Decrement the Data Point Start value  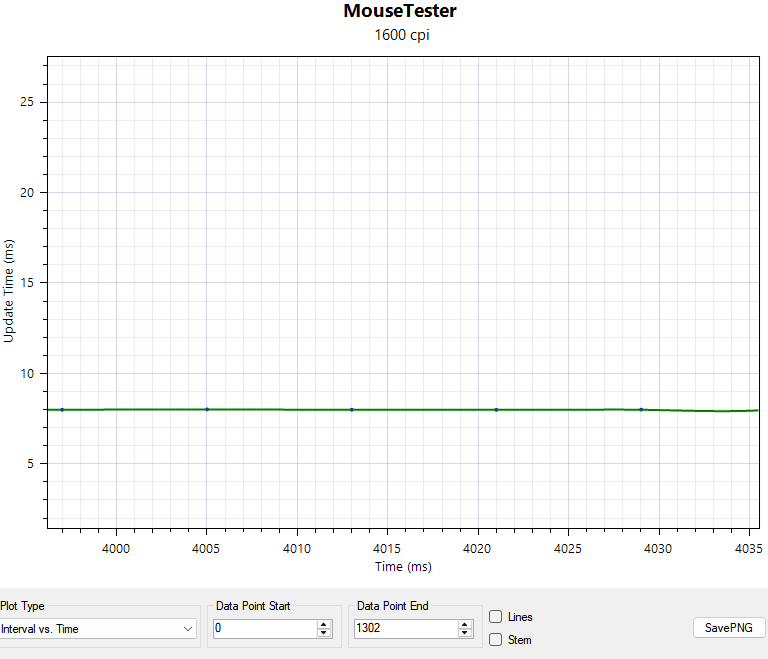323,634
